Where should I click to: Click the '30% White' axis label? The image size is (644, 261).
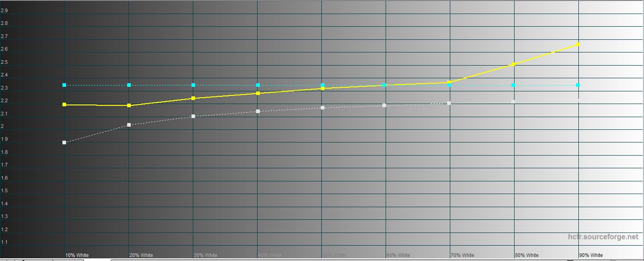pos(205,255)
